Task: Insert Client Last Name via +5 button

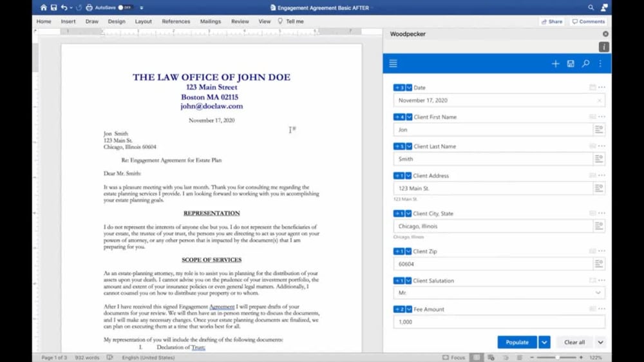Action: pos(399,146)
